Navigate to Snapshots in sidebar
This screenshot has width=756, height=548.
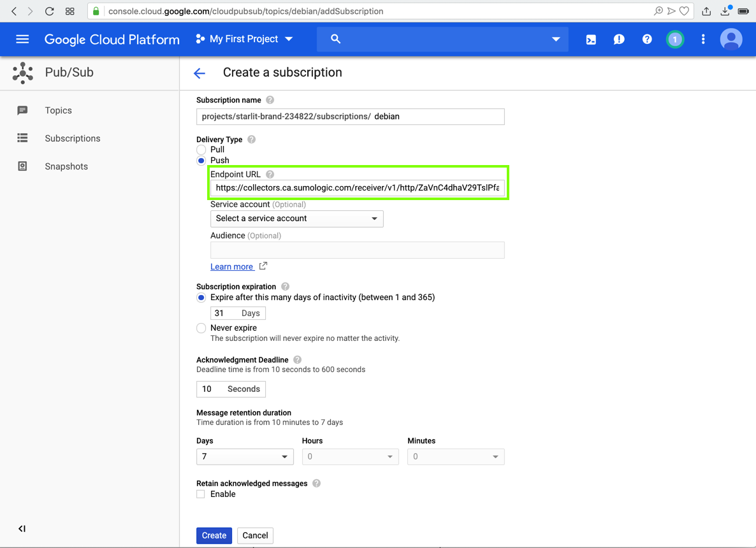[x=66, y=166]
